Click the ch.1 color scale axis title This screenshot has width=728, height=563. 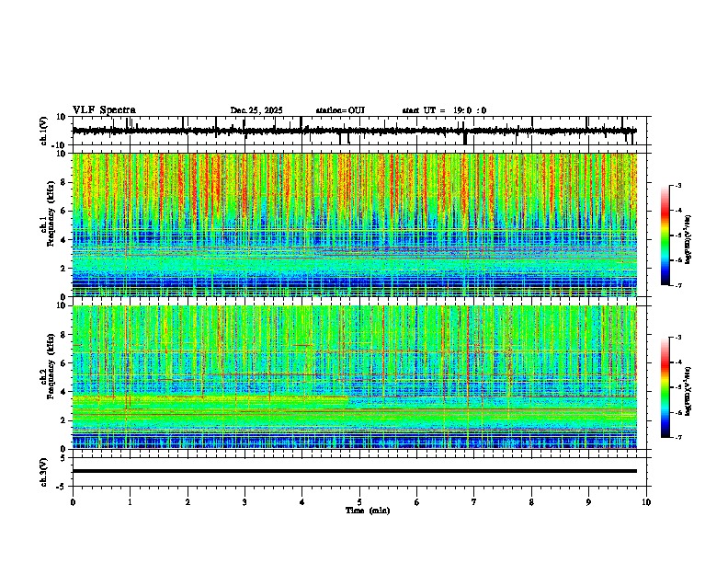pyautogui.click(x=688, y=240)
